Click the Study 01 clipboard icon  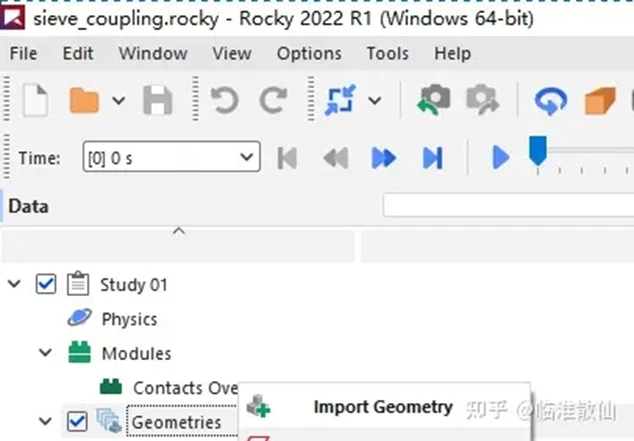[78, 283]
